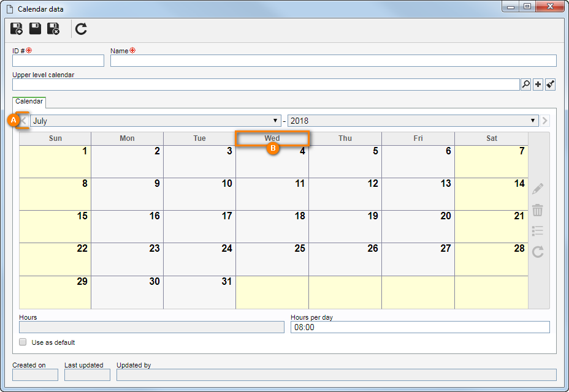Click the Tue column header

point(200,138)
